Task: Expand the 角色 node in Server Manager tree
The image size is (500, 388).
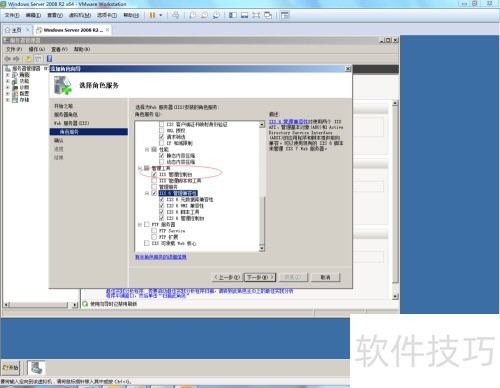Action: coord(7,75)
